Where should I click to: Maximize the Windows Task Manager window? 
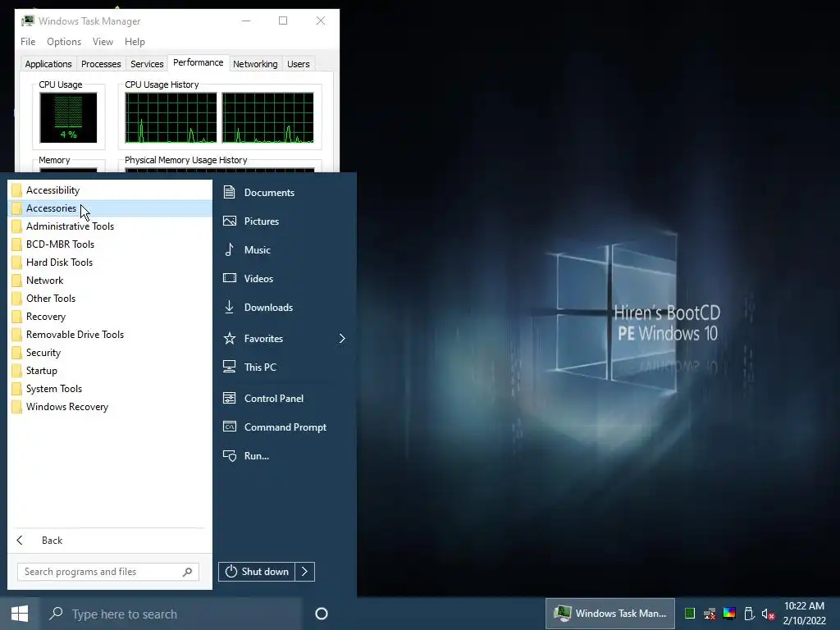(x=283, y=21)
